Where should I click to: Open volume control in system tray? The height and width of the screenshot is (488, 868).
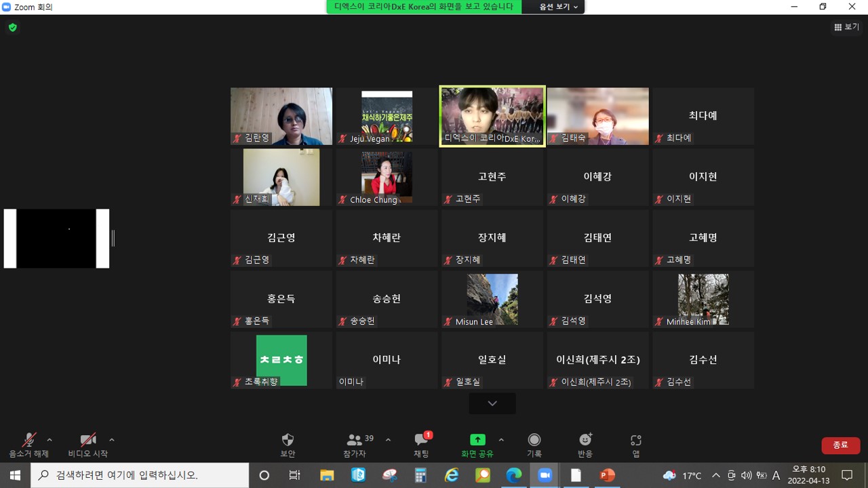(x=746, y=475)
